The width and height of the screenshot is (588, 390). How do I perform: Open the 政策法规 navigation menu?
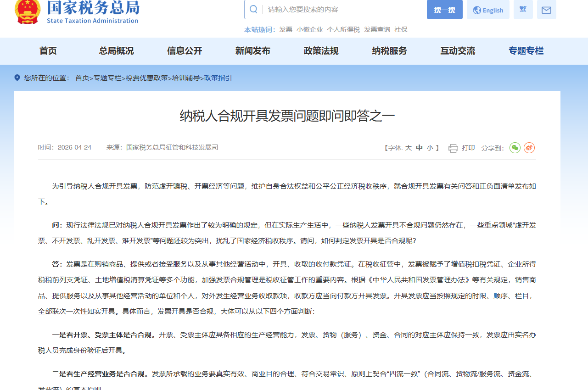[321, 51]
